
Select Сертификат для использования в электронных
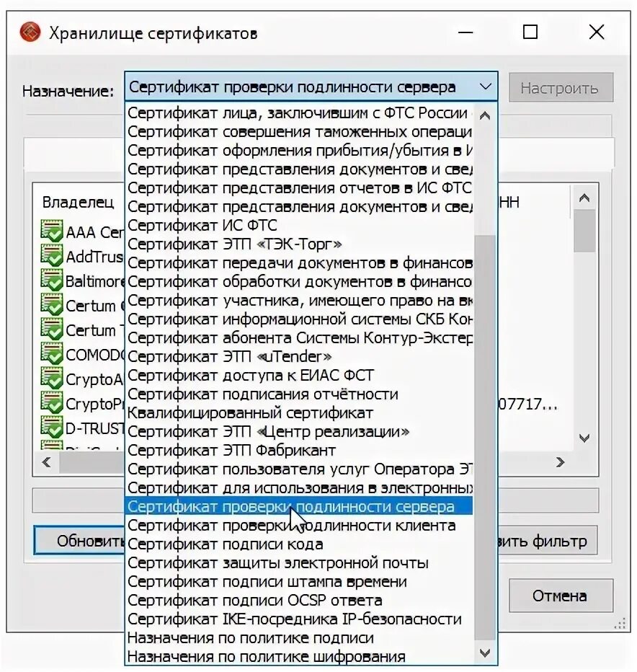[x=300, y=487]
